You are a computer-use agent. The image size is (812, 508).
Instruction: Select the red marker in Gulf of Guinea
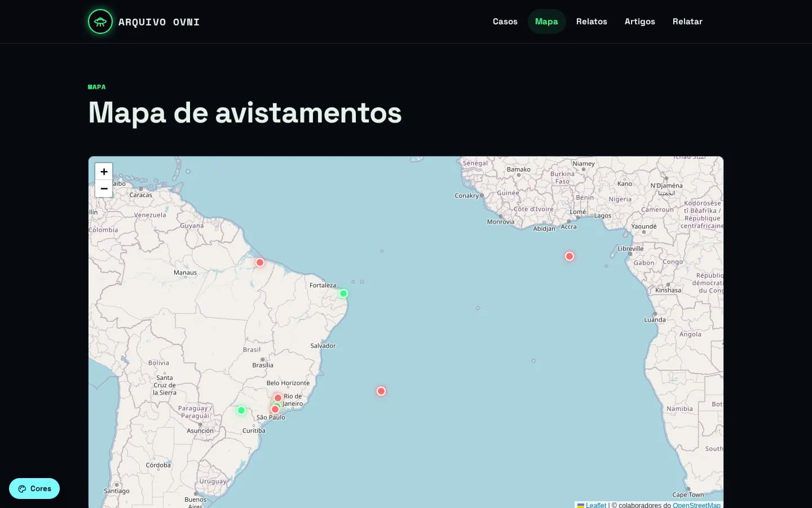tap(570, 256)
